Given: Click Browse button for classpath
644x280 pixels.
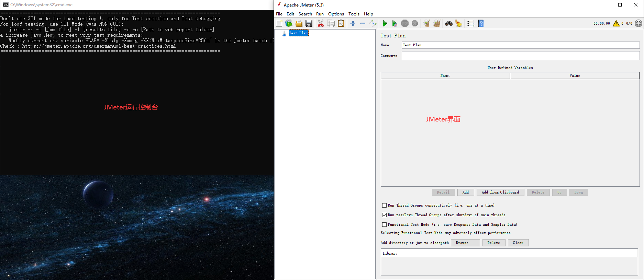Looking at the screenshot, I should tap(465, 243).
